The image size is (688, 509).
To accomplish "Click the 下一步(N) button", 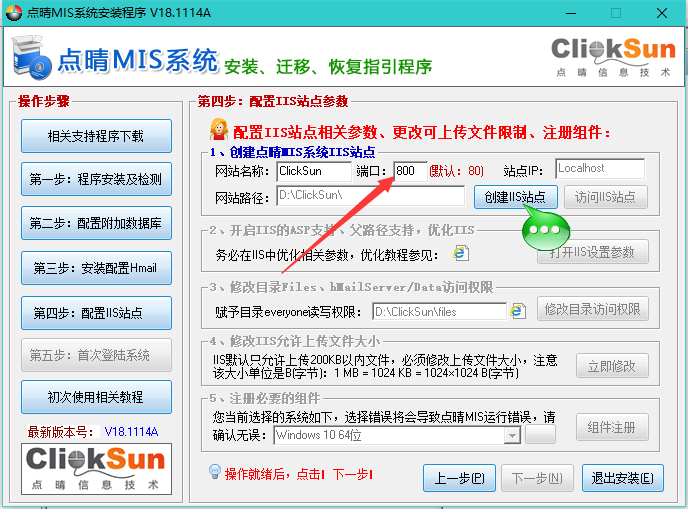I will (x=538, y=478).
